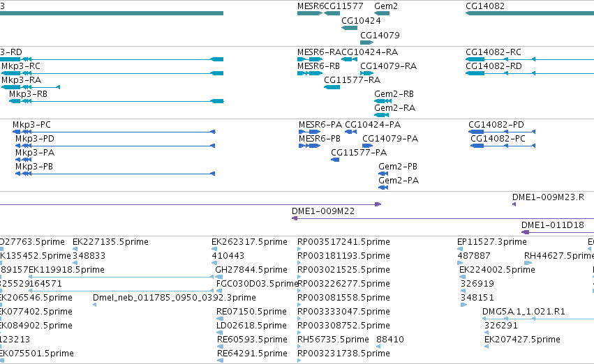594x364 pixels.
Task: Select the CG14082-RD transcript label
Action: click(x=494, y=66)
